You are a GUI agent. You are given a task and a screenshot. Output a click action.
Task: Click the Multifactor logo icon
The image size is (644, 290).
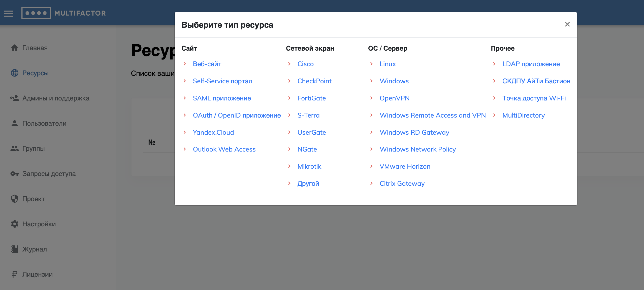(x=36, y=13)
